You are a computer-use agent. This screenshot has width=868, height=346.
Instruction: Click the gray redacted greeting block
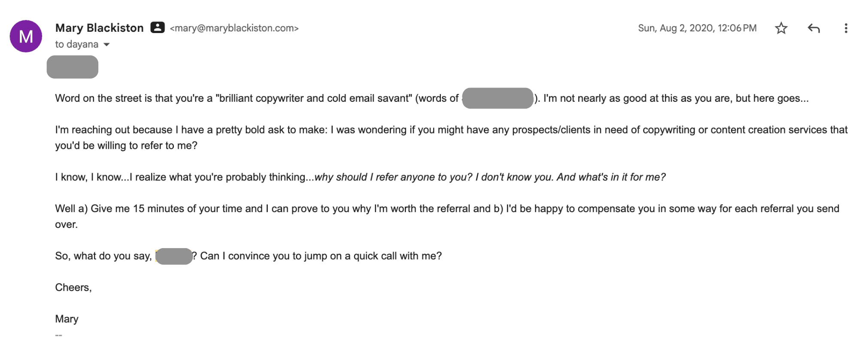[73, 67]
